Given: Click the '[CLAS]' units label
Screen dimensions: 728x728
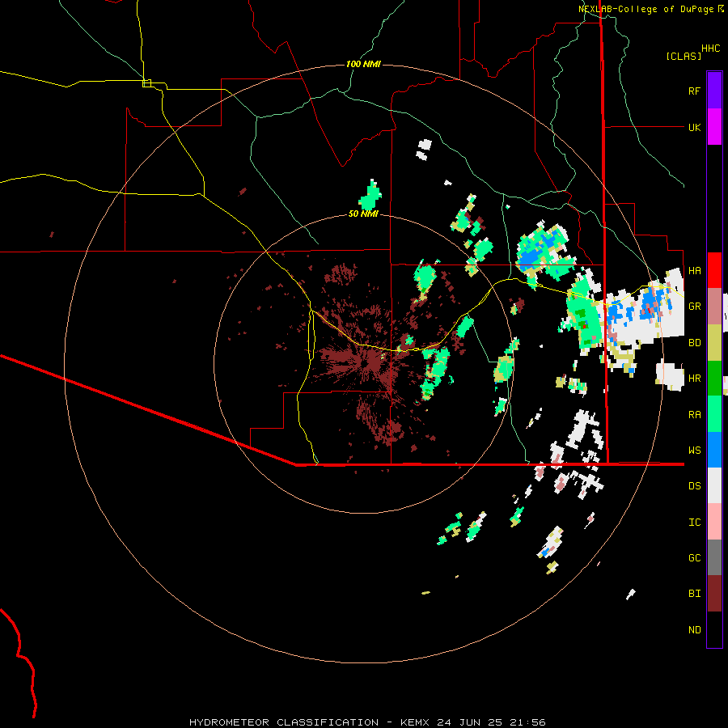Looking at the screenshot, I should pyautogui.click(x=684, y=56).
